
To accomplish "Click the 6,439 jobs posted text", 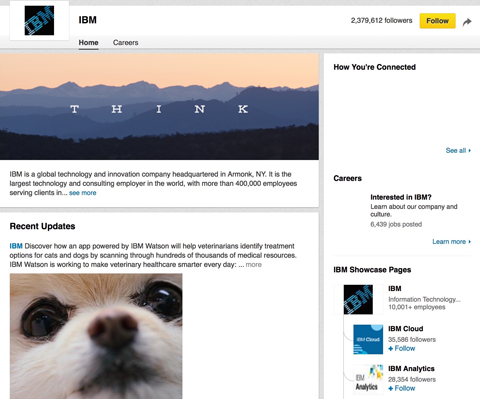I will click(396, 224).
